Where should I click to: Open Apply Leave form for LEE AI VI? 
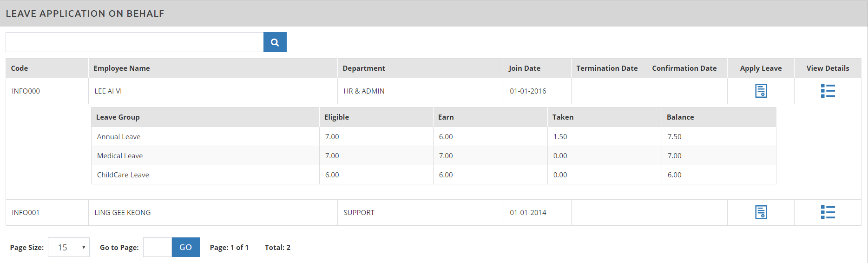click(x=761, y=91)
